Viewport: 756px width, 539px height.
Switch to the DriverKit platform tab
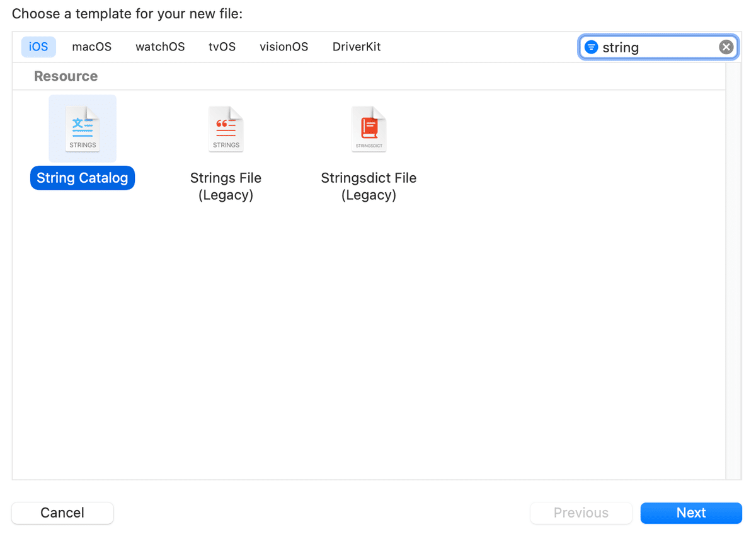pos(357,47)
